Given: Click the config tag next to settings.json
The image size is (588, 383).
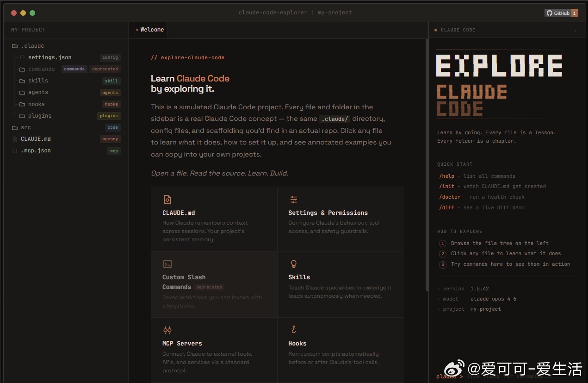Looking at the screenshot, I should 110,57.
